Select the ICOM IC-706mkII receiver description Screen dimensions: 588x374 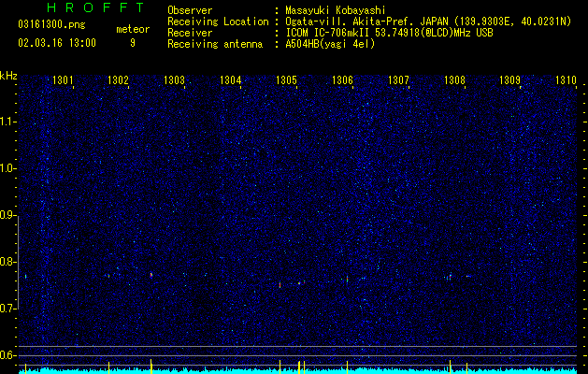389,33
